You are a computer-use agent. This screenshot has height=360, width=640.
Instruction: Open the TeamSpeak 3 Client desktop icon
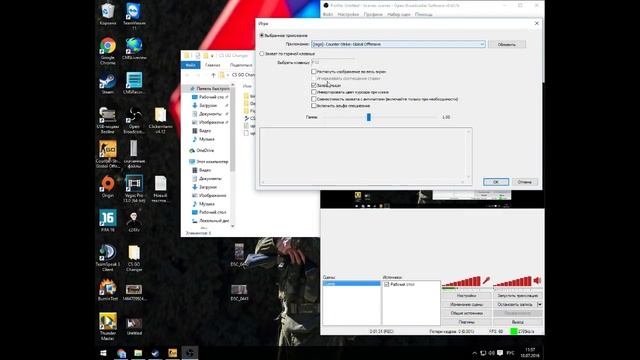point(108,258)
